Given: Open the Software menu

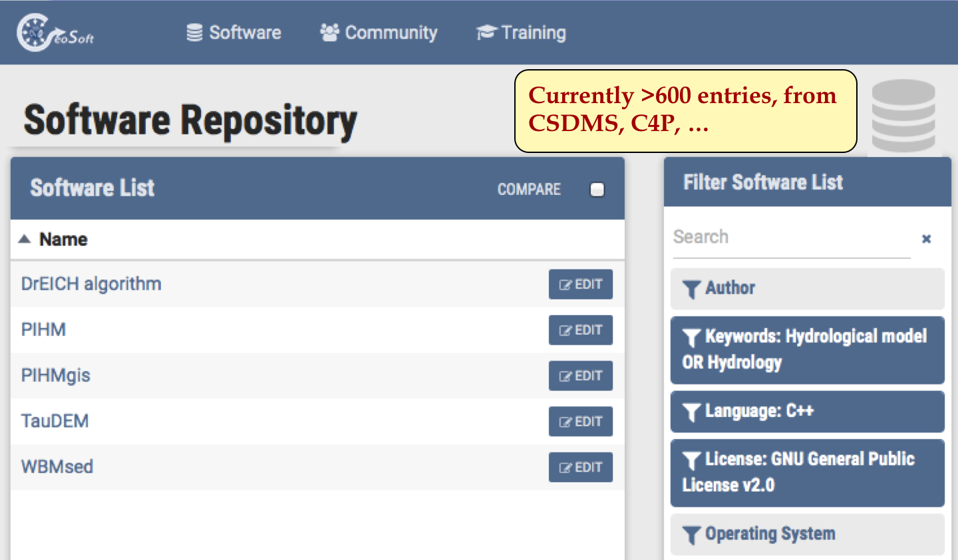Looking at the screenshot, I should pyautogui.click(x=234, y=33).
